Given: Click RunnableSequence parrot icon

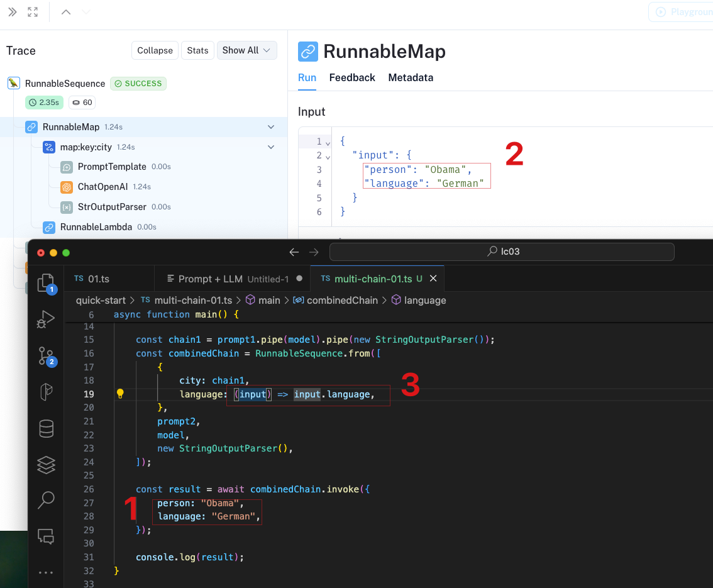Looking at the screenshot, I should tap(14, 83).
